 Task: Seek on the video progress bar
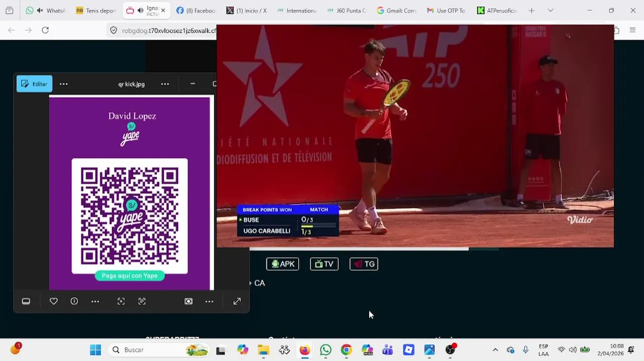pyautogui.click(x=374, y=249)
